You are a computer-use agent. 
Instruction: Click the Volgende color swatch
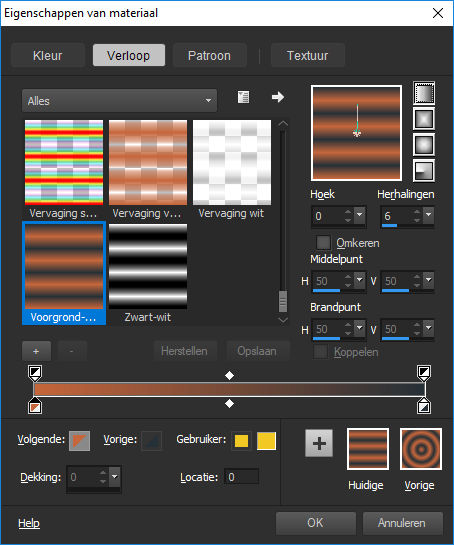point(79,441)
